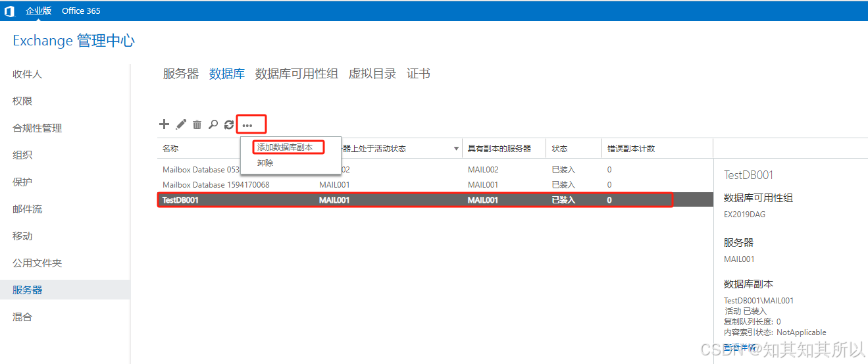Go to 邮件流 in sidebar
The width and height of the screenshot is (868, 364).
pos(28,209)
